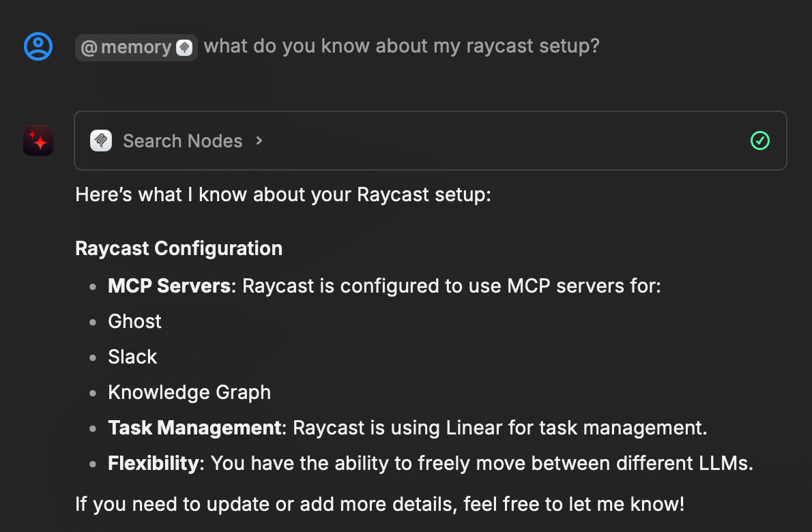Click the "Flexibility" bullet line
This screenshot has width=812, height=532.
tap(431, 463)
